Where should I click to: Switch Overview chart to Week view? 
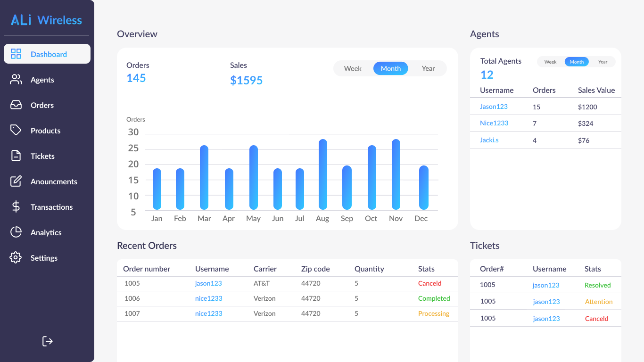[x=353, y=68]
